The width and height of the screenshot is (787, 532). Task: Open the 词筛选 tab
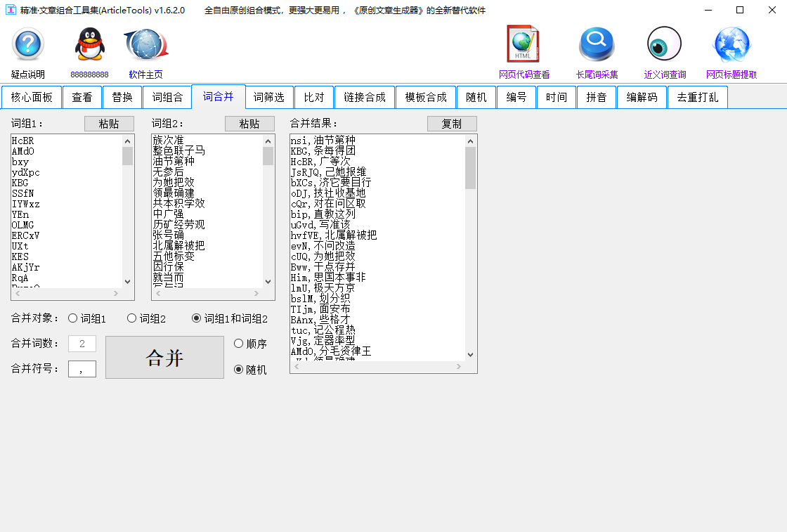[269, 97]
